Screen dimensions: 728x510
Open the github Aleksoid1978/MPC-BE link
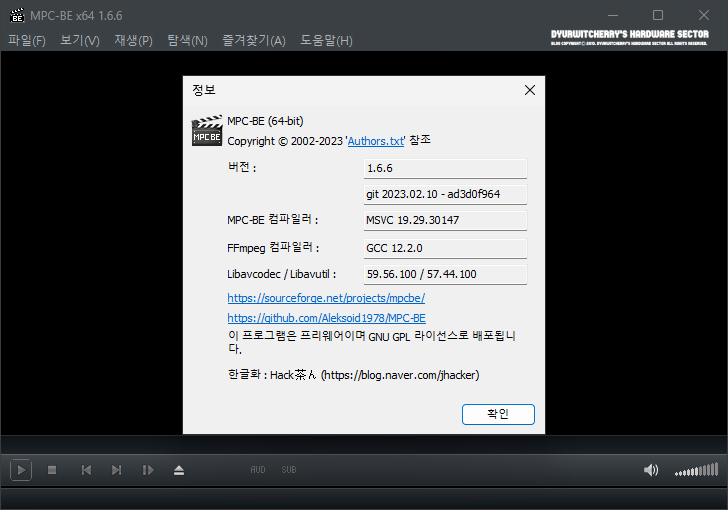(326, 318)
